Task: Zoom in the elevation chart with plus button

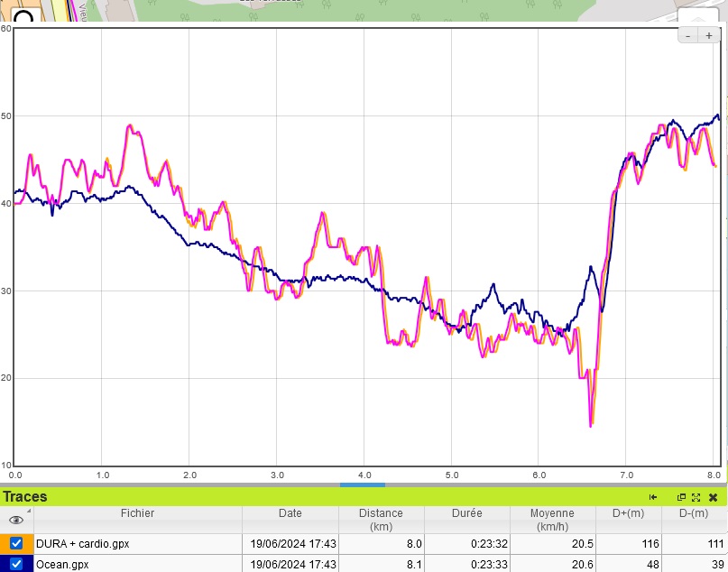Action: point(709,35)
